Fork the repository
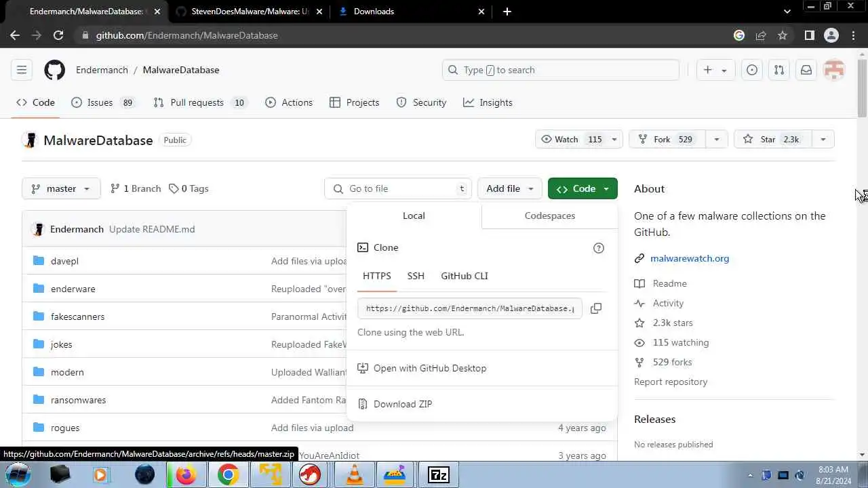 pos(667,140)
